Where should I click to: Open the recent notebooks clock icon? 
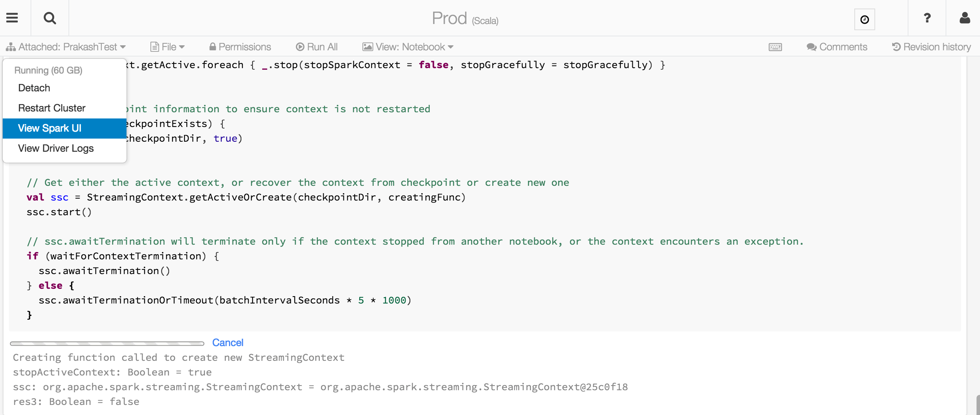click(x=865, y=19)
